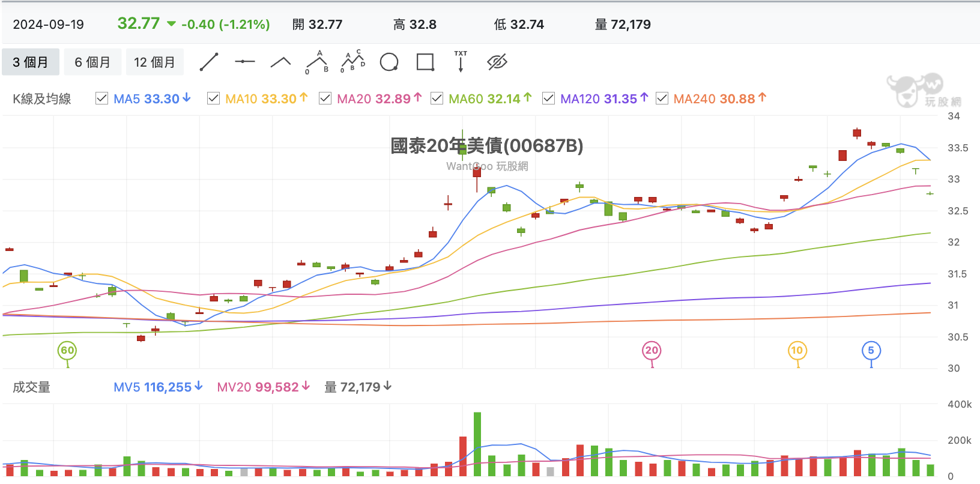Click the blue 5 moving average marker
The image size is (980, 484).
pos(871,351)
